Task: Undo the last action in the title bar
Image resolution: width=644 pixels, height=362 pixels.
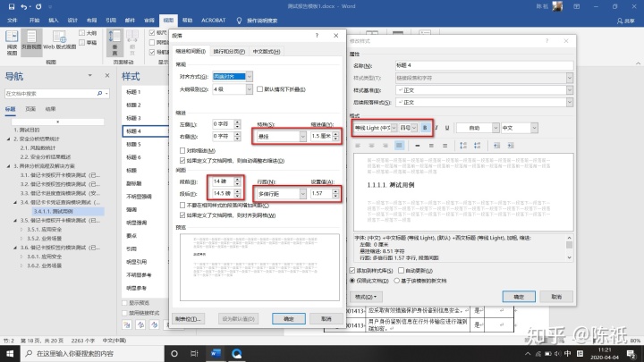Action: click(24, 6)
